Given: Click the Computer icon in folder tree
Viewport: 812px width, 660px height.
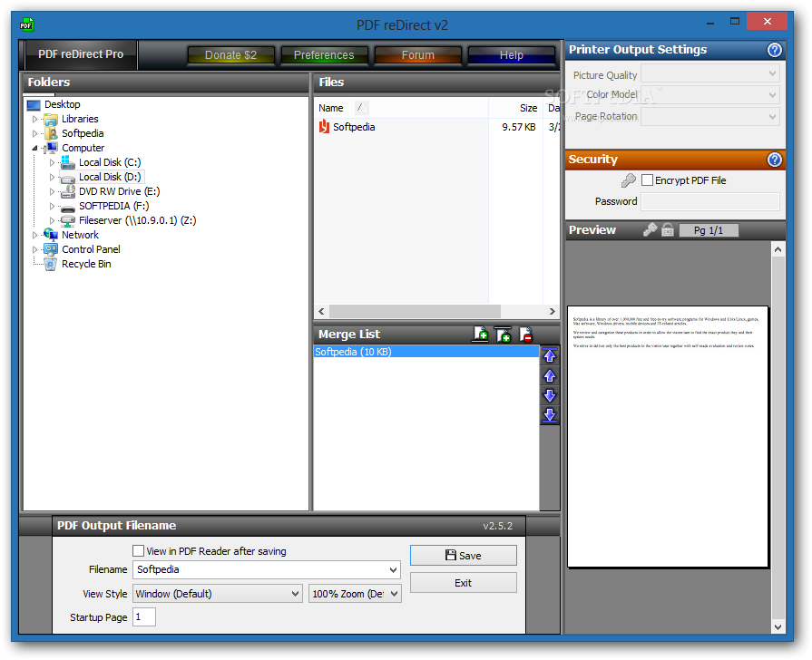Looking at the screenshot, I should pos(50,148).
